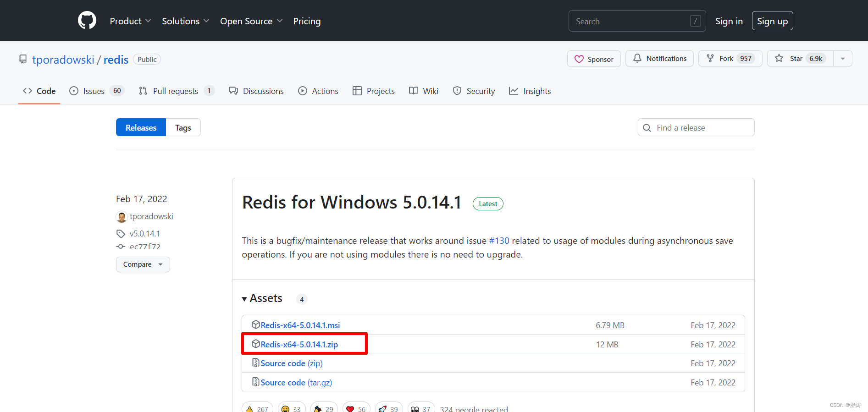868x412 pixels.
Task: View the 957 forks count
Action: [x=746, y=59]
